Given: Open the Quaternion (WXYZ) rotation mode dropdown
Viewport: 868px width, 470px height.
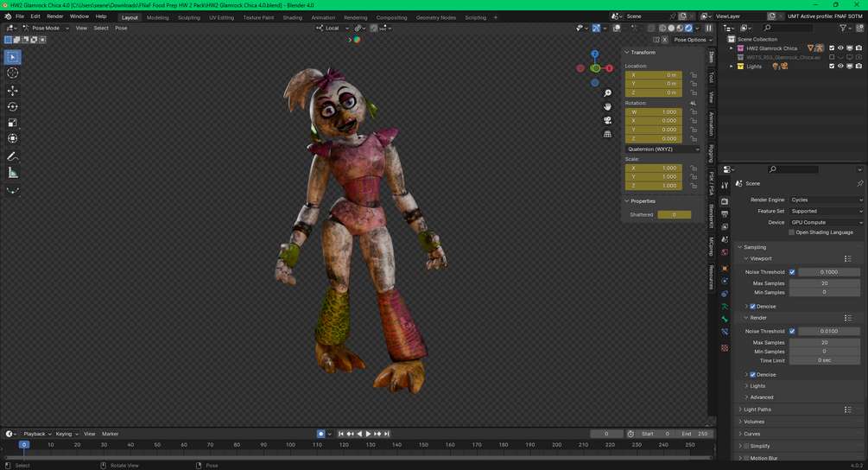Looking at the screenshot, I should [x=662, y=149].
